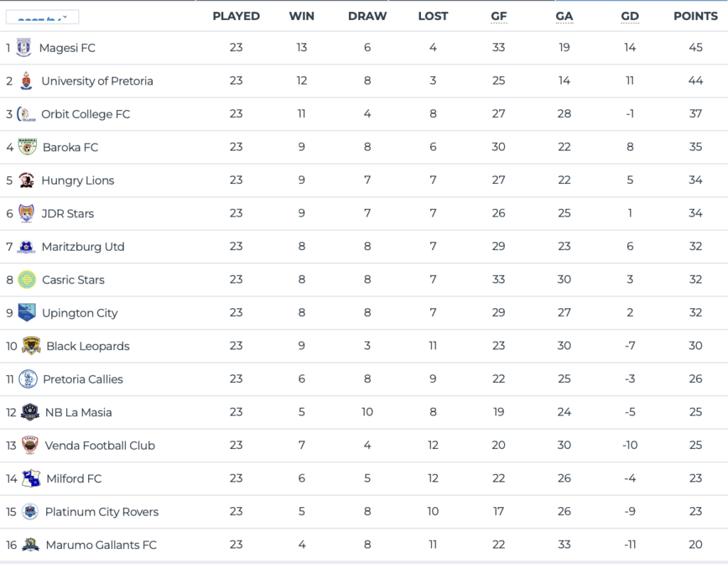Click the Milford FC team crest
This screenshot has width=728, height=564.
click(x=31, y=479)
